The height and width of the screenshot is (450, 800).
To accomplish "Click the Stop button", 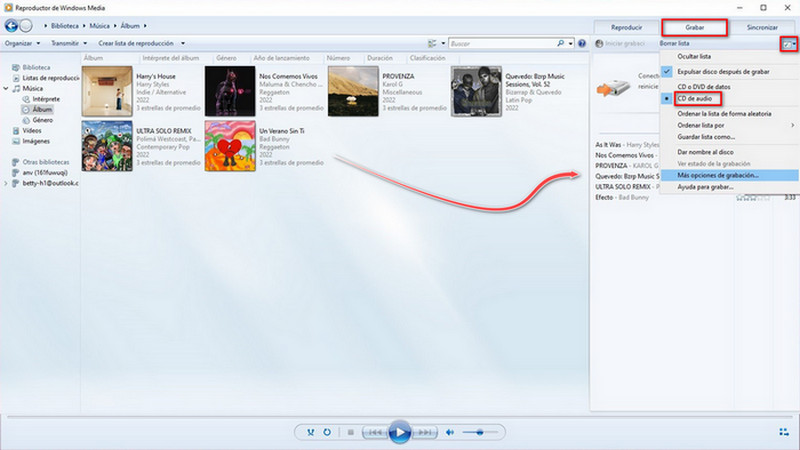I will 351,432.
